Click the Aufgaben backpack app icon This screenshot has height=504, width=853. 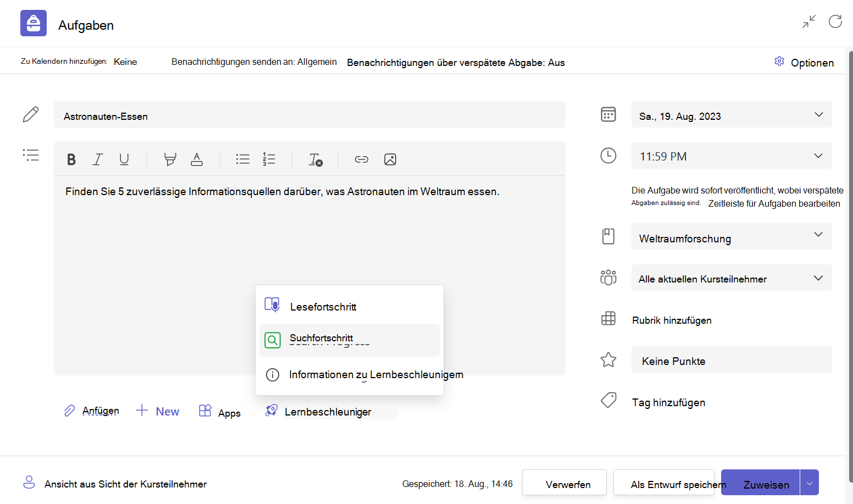pos(34,23)
